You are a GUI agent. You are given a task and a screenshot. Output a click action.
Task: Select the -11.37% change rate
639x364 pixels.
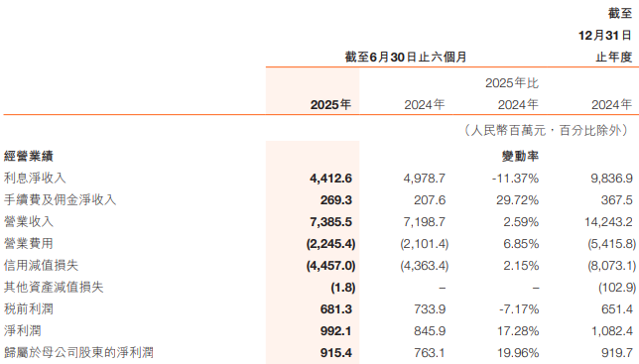515,179
